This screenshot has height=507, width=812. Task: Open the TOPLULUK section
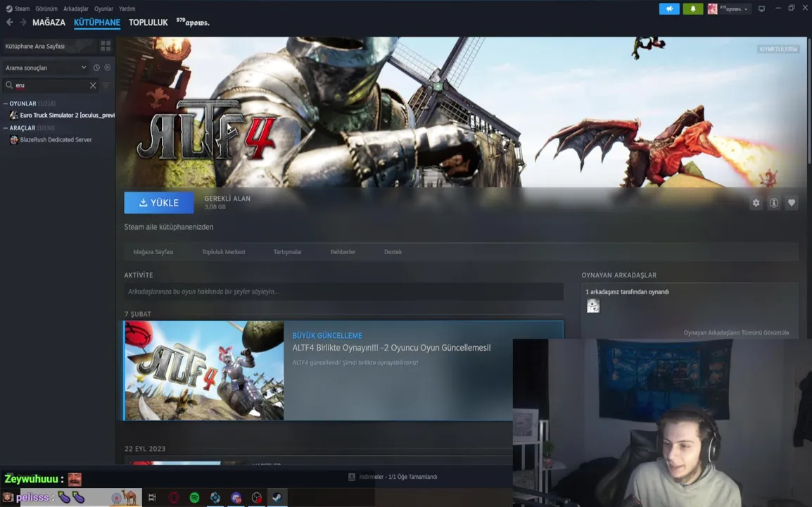tap(148, 23)
